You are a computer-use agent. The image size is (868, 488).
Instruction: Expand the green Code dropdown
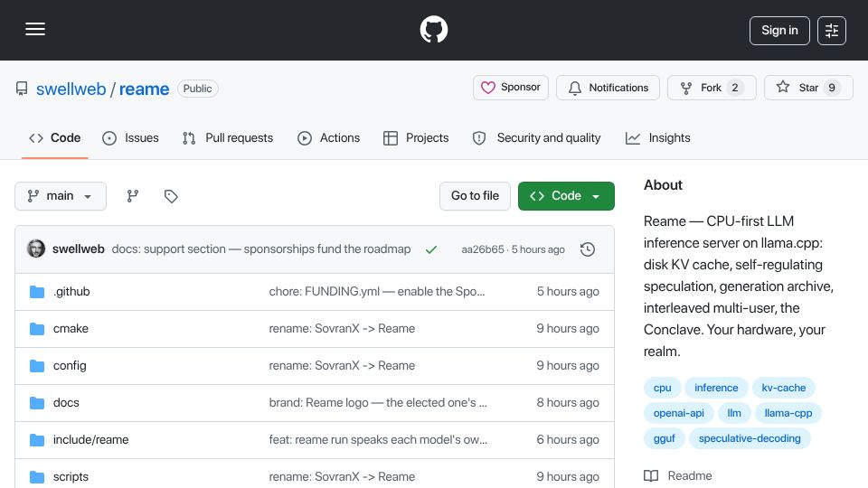click(566, 196)
